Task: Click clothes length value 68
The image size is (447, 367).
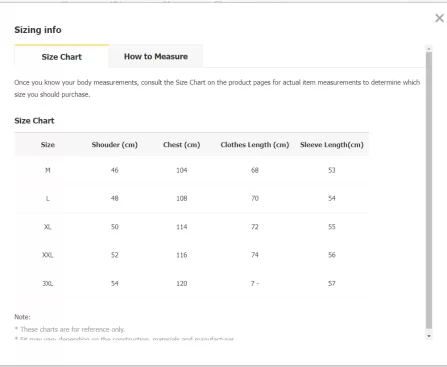Action: (255, 170)
